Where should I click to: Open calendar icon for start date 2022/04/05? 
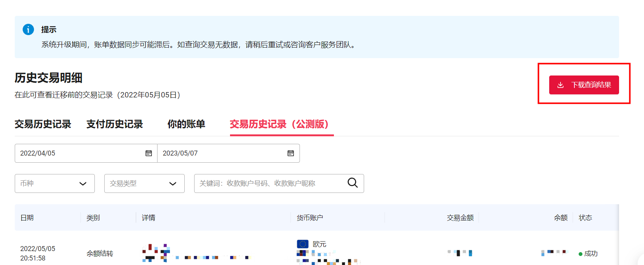(x=149, y=153)
